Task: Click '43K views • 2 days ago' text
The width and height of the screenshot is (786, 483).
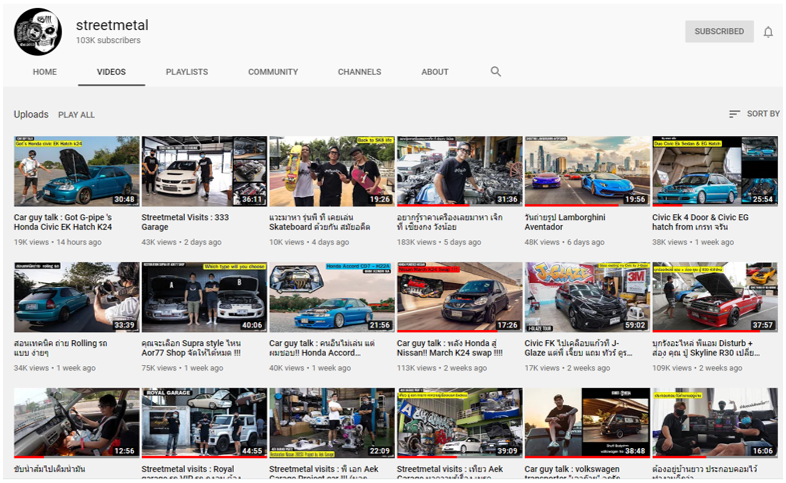Action: pos(181,242)
